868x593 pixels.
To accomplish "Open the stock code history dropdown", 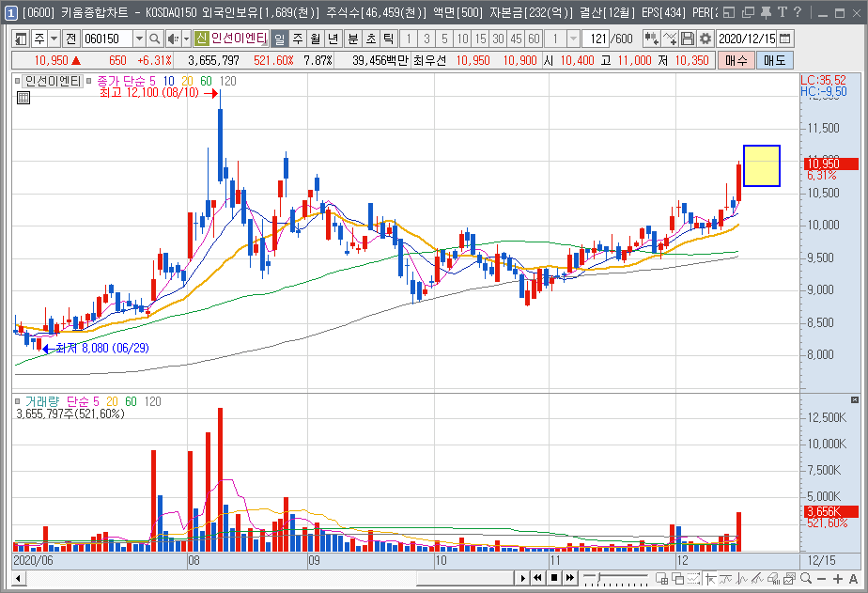I will (x=139, y=39).
